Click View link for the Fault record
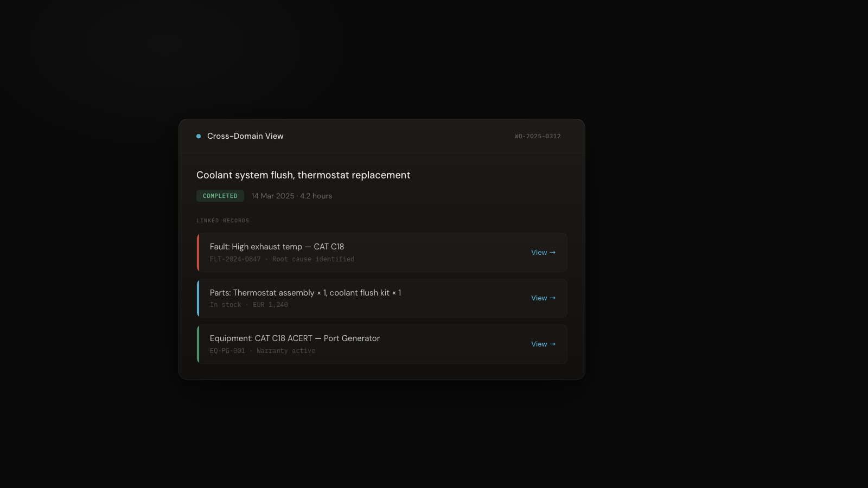Screen dimensions: 868x488 pos(543,253)
